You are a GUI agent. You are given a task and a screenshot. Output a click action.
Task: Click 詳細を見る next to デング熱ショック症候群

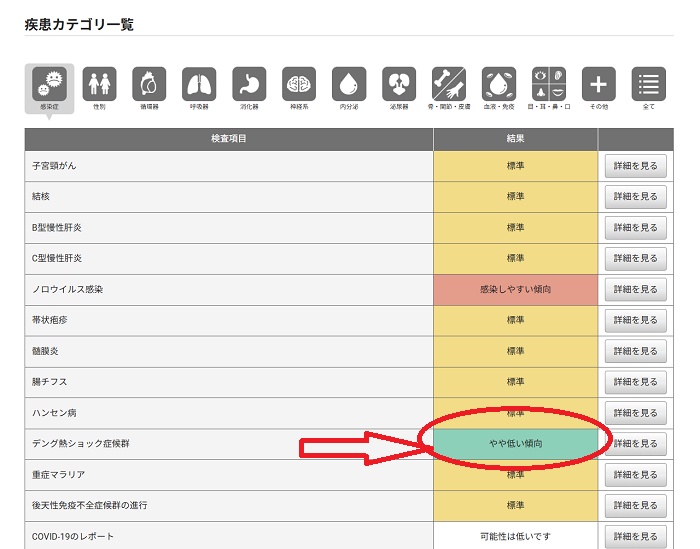coord(635,444)
